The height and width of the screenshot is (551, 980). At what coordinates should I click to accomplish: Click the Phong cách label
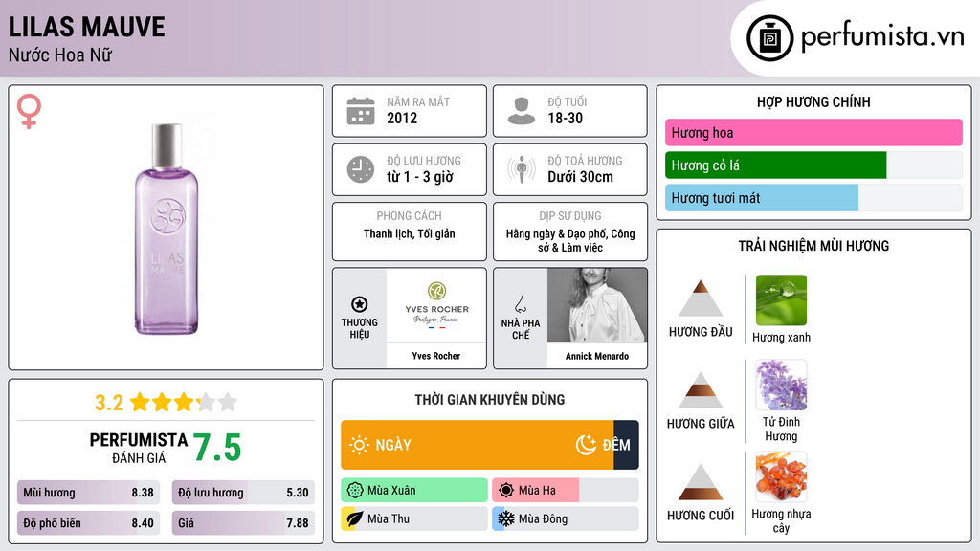[409, 215]
